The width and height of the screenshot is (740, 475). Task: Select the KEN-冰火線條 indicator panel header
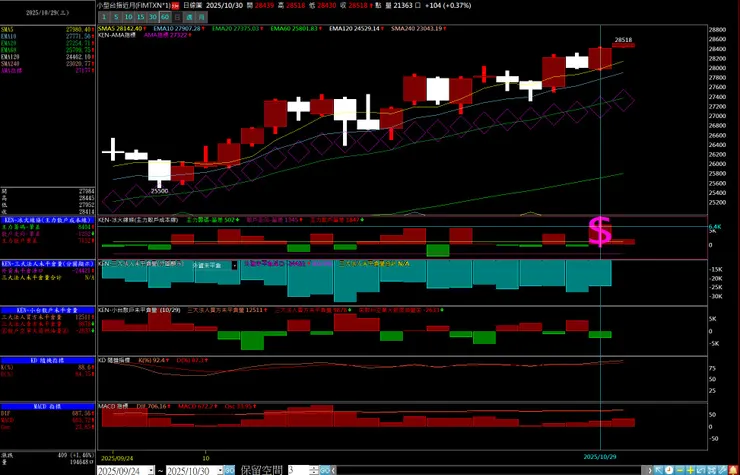point(48,220)
